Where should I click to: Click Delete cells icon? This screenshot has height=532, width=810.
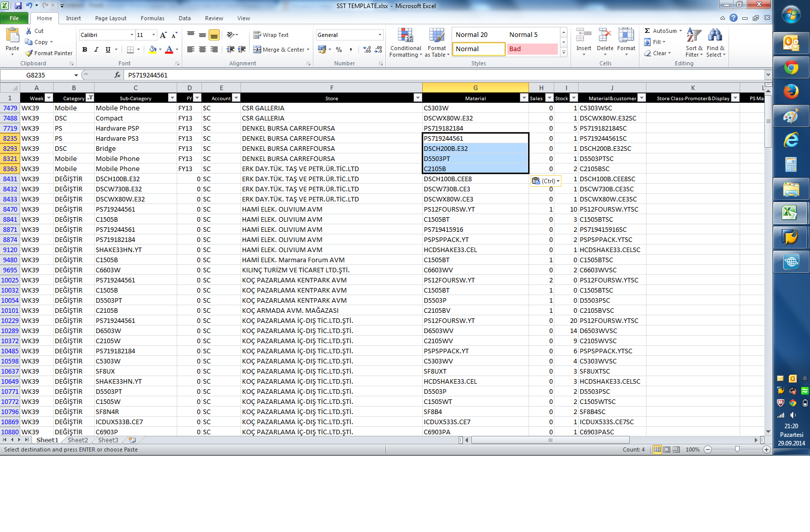(604, 35)
